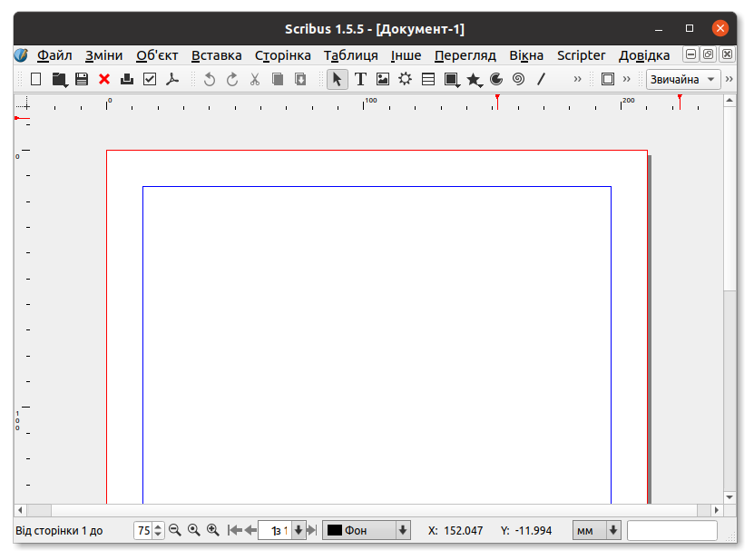Open the Файл menu
Screen dimensions: 754x560
tap(54, 55)
